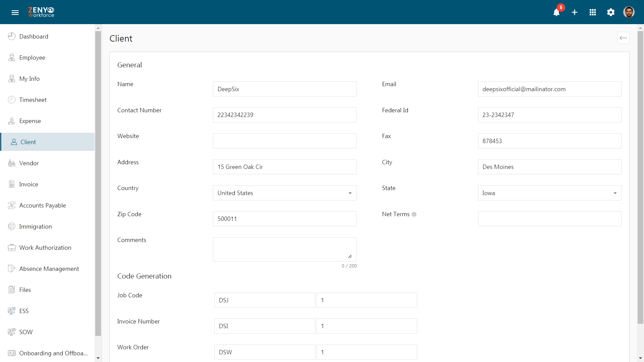Click the Timesheet sidebar icon
The width and height of the screenshot is (644, 362).
11,100
